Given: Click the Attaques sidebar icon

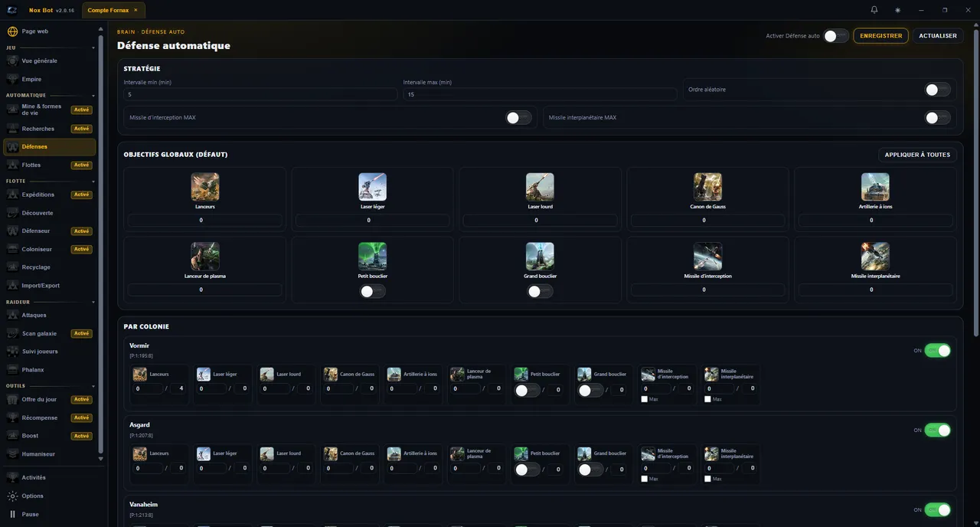Looking at the screenshot, I should (12, 315).
